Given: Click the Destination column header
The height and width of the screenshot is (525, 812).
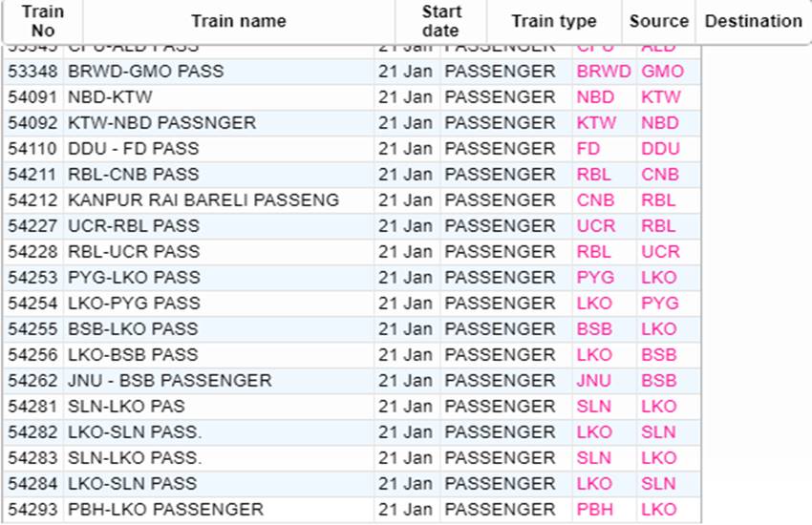Looking at the screenshot, I should pyautogui.click(x=753, y=21).
